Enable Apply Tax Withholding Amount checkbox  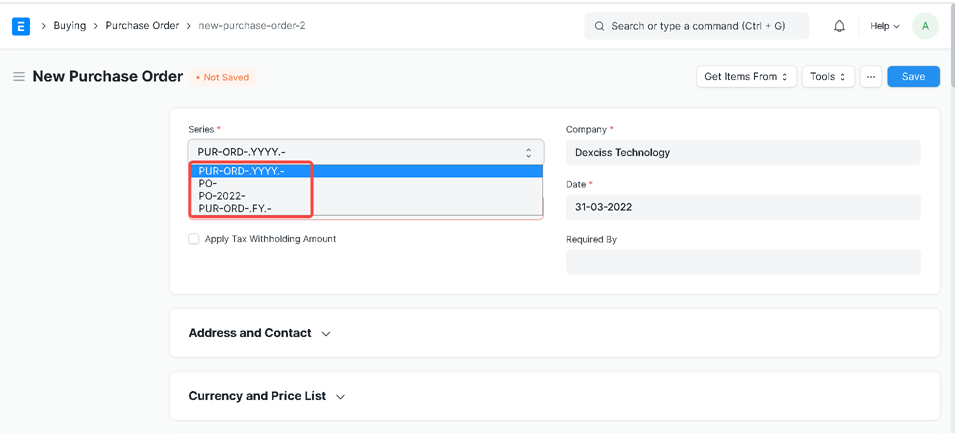tap(194, 239)
